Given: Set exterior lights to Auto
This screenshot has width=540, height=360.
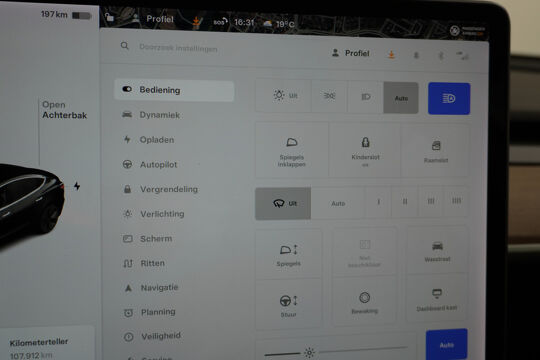Looking at the screenshot, I should (401, 98).
